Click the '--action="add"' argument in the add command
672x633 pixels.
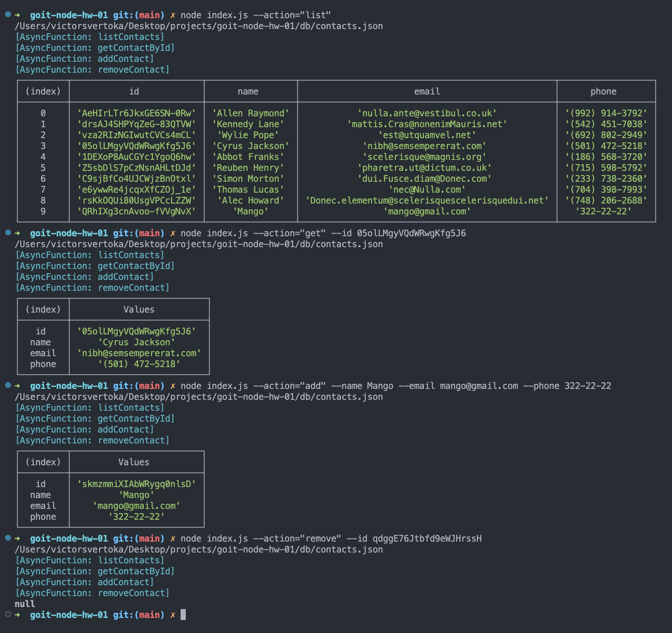tap(290, 386)
